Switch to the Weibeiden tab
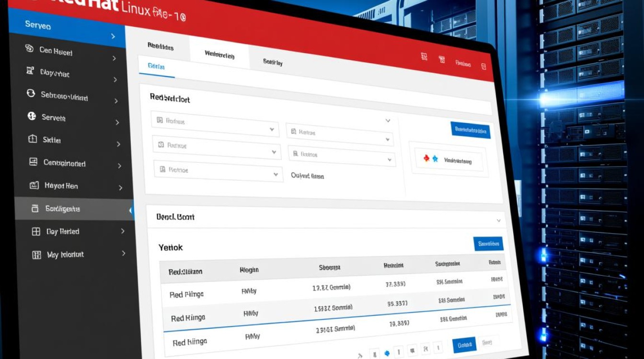 coord(219,55)
